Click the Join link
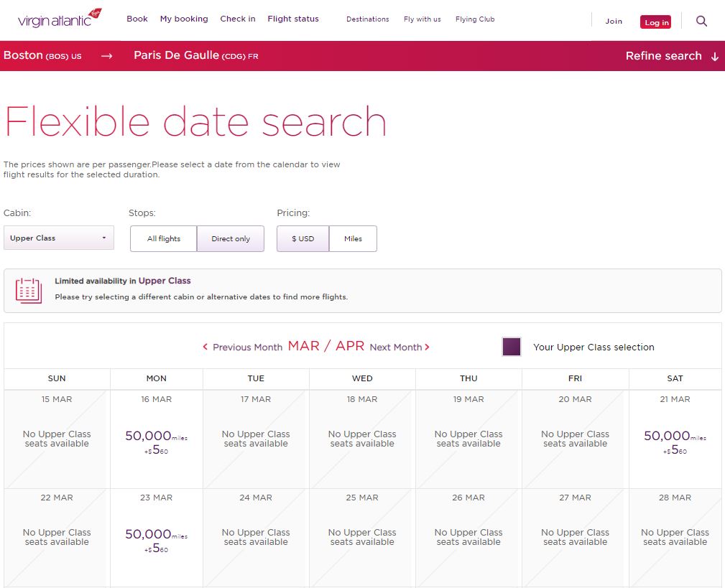Image resolution: width=725 pixels, height=588 pixels. tap(614, 22)
